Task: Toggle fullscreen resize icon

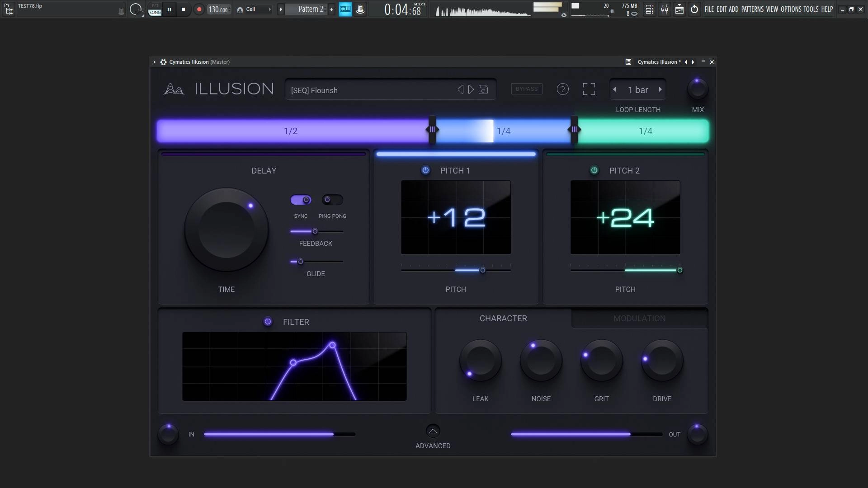Action: click(x=589, y=89)
